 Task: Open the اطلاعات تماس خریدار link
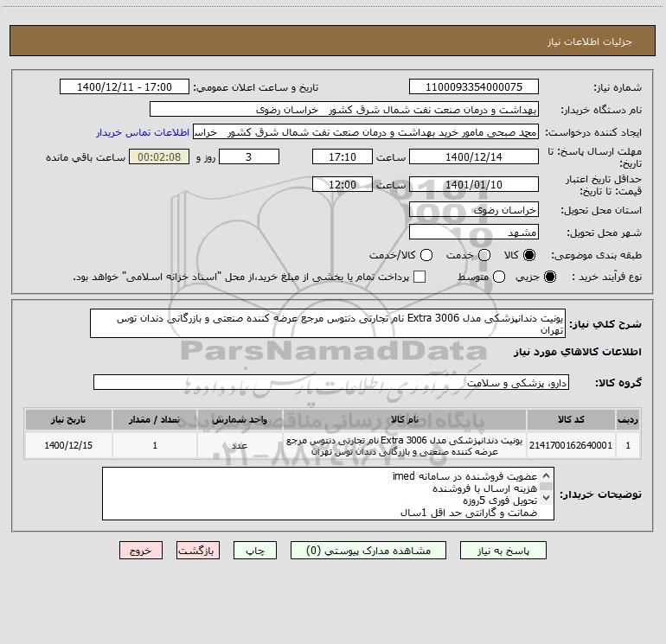143,132
